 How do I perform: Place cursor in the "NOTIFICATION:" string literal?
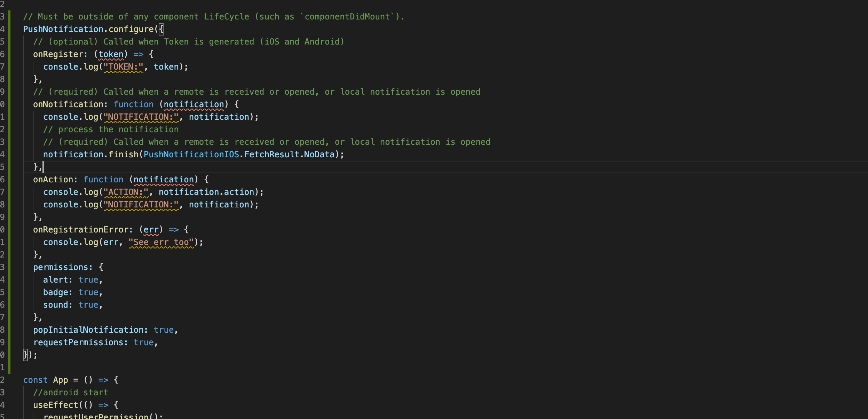coord(141,117)
